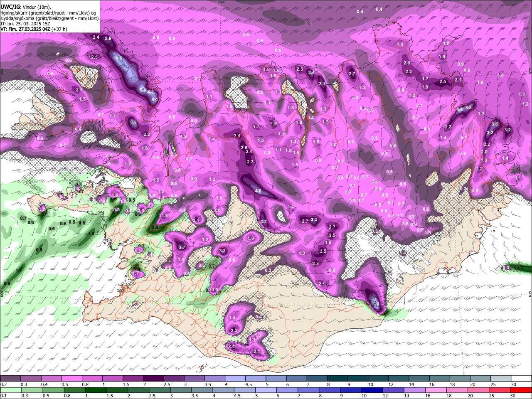Viewport: 532px width, 399px height.
Task: Choose the darkest green 1 rain legend swatch
Action: pyautogui.click(x=96, y=390)
